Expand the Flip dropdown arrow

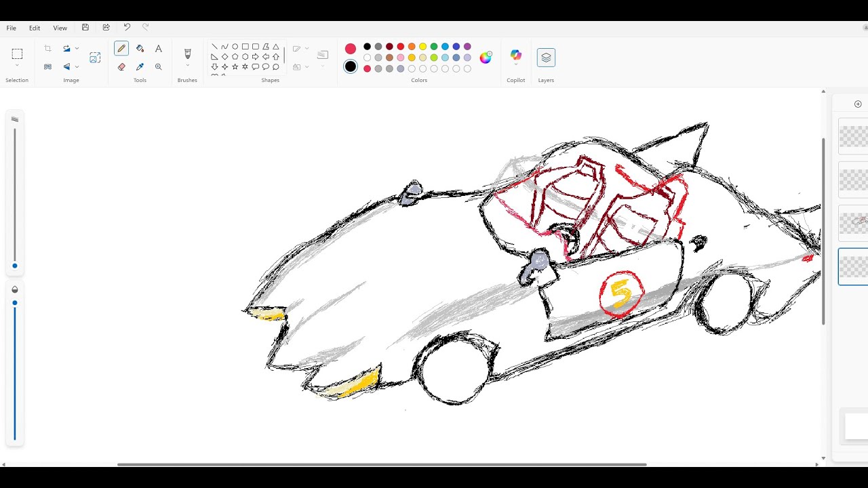77,66
